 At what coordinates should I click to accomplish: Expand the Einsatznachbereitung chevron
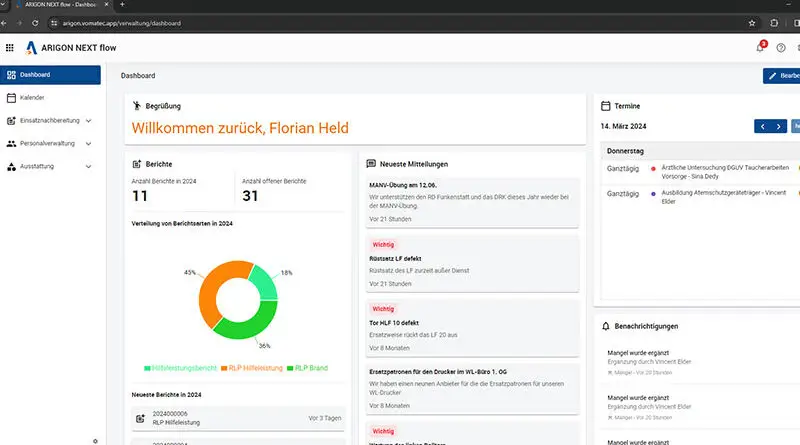click(x=88, y=121)
